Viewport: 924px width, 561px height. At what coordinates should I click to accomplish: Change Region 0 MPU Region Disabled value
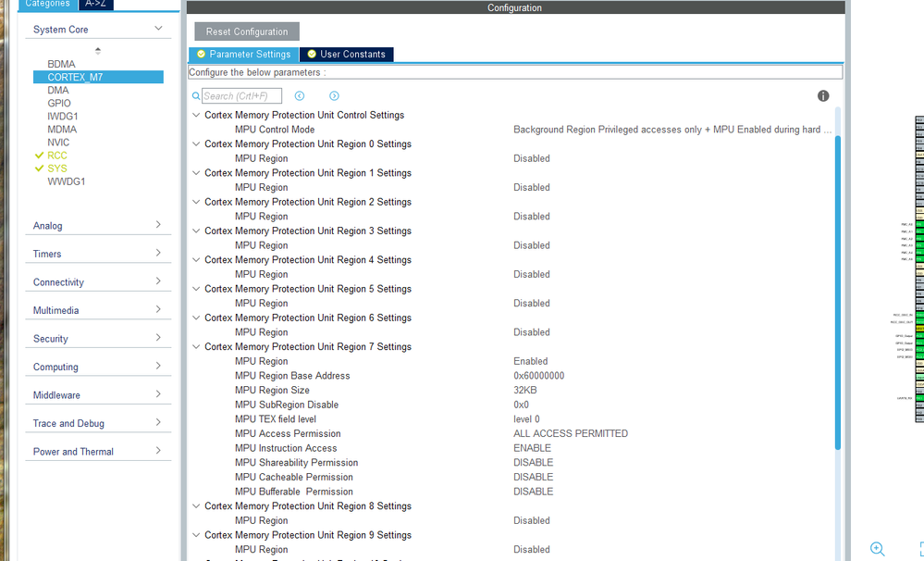tap(532, 158)
